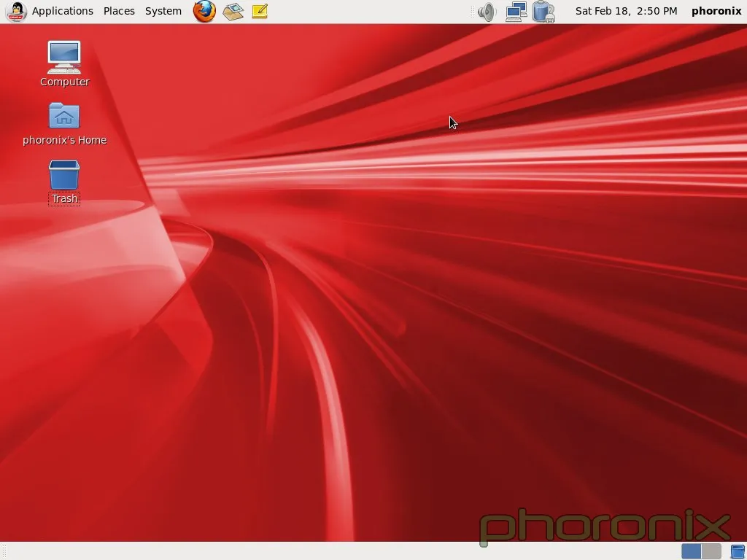Open the Applications menu
747x560 pixels.
pyautogui.click(x=62, y=11)
